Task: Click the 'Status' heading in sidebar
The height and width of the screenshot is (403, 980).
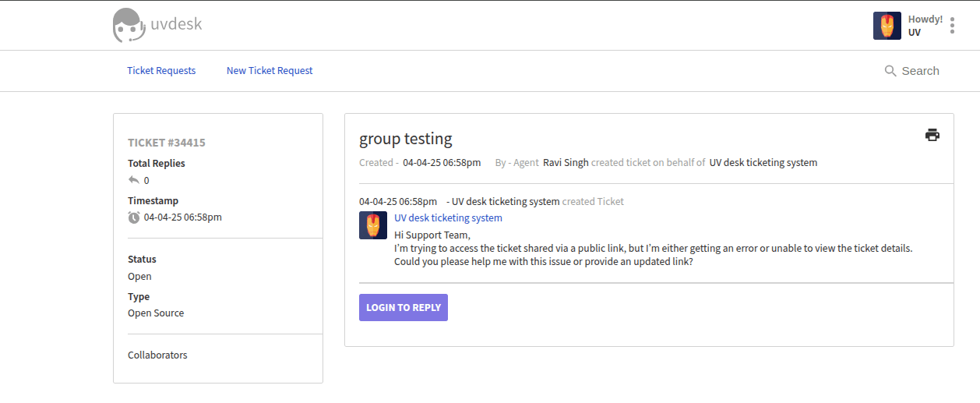Action: [142, 260]
